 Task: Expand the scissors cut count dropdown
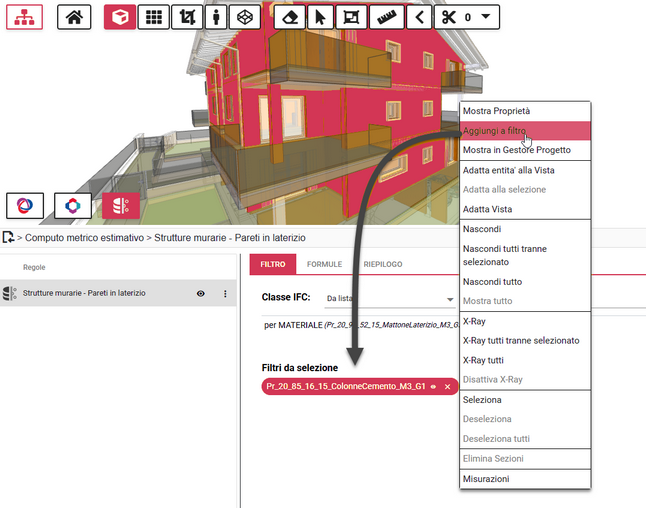(485, 17)
